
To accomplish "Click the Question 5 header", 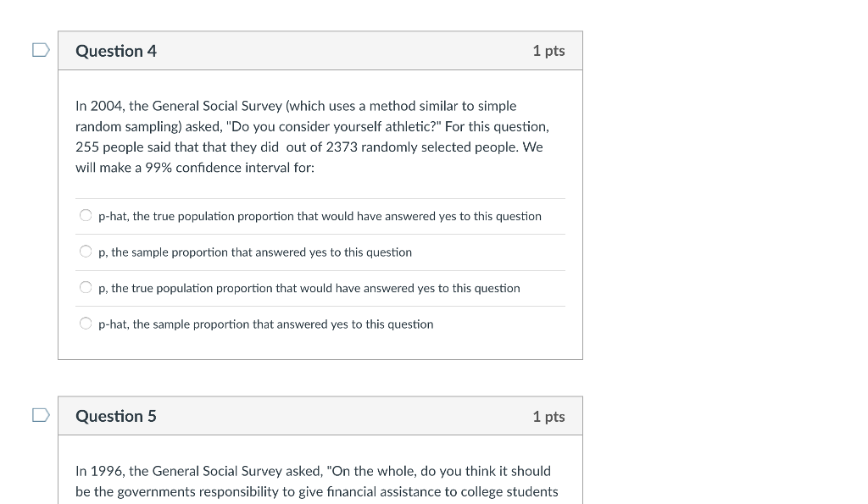I will click(116, 416).
